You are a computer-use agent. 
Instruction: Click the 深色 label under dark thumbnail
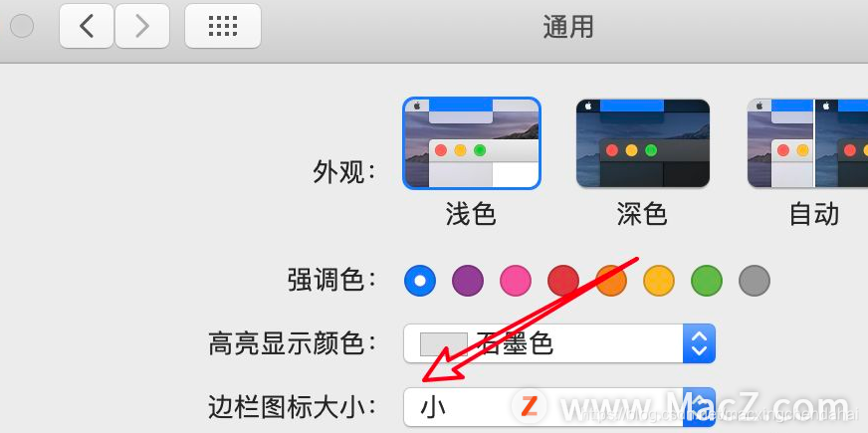642,214
